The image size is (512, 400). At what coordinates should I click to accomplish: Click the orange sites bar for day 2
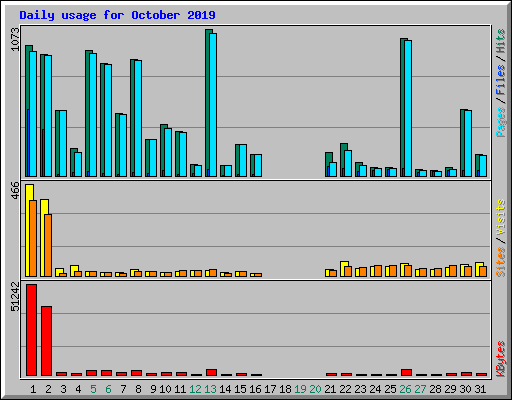[48, 245]
